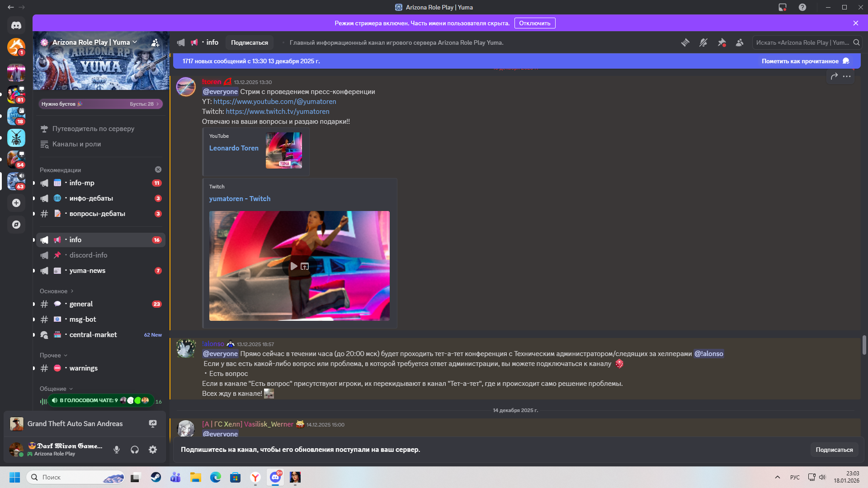Open the Twitch yumatoren link

[277, 112]
